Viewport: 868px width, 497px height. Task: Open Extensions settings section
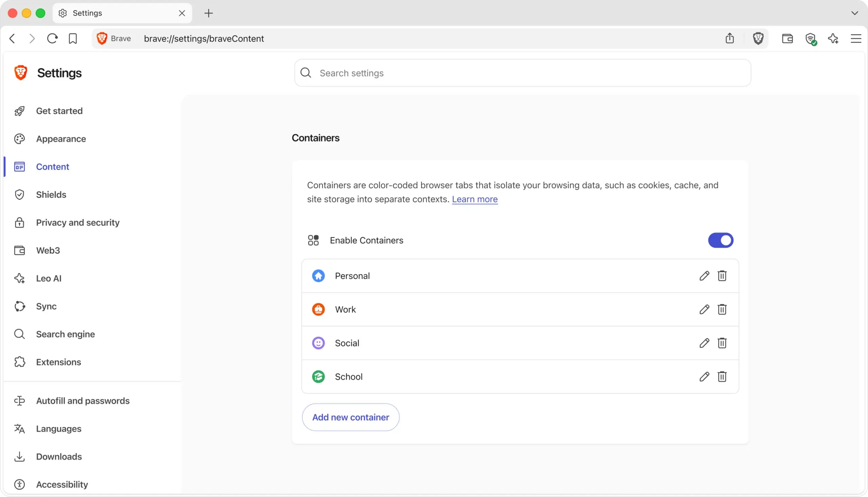[58, 362]
